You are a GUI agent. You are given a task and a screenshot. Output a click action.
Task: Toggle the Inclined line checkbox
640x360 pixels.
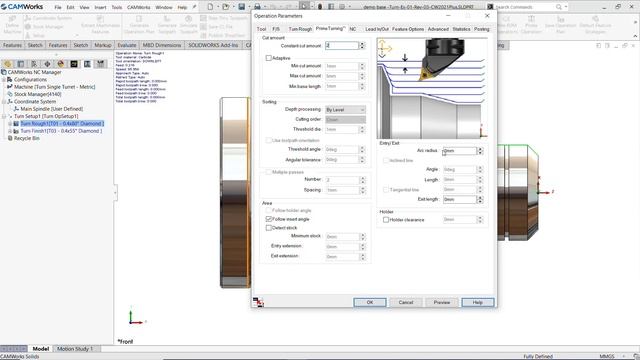pyautogui.click(x=386, y=160)
